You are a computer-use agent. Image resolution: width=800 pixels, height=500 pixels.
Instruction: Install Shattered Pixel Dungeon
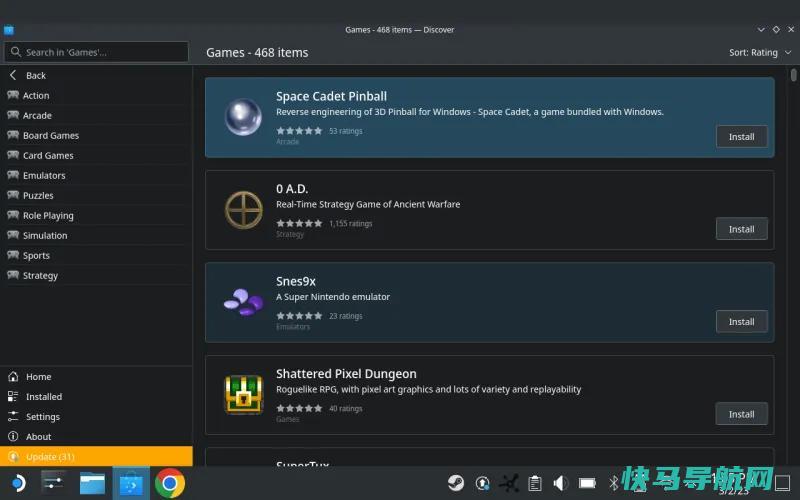pyautogui.click(x=741, y=414)
